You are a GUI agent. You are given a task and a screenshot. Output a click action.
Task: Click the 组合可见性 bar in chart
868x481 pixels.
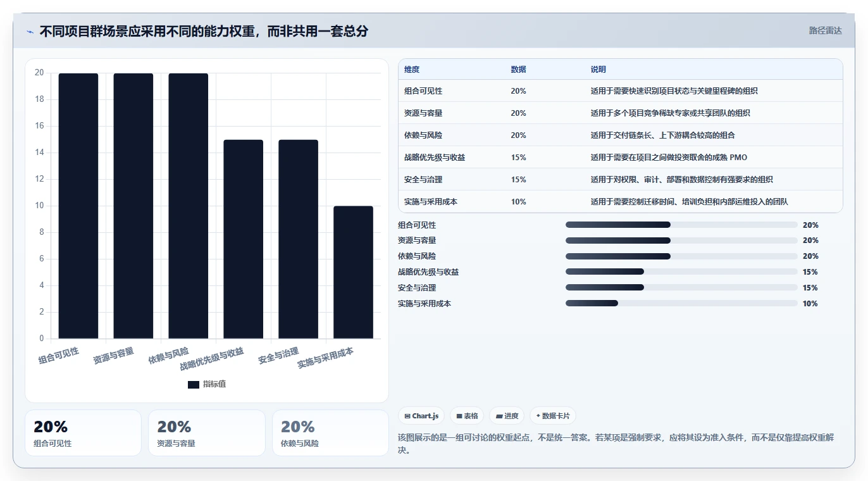point(78,206)
